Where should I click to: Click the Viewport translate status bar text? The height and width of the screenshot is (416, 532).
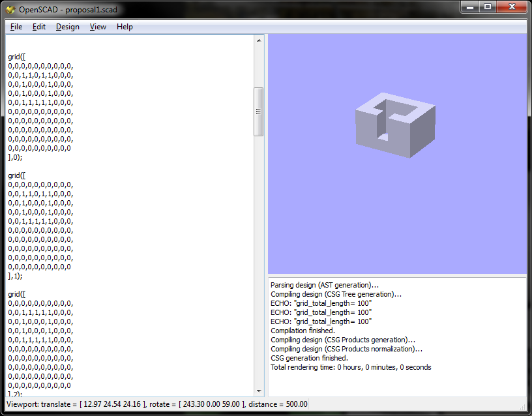click(x=157, y=404)
